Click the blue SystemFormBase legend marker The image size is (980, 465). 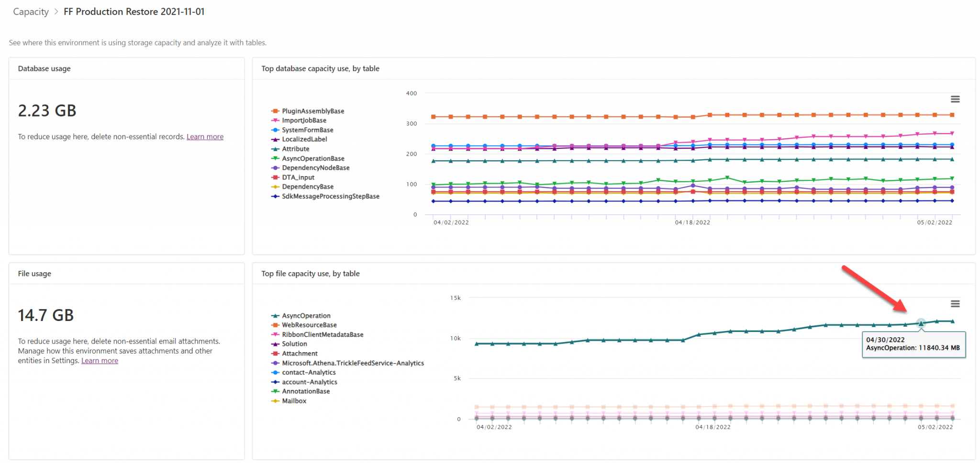click(x=274, y=130)
